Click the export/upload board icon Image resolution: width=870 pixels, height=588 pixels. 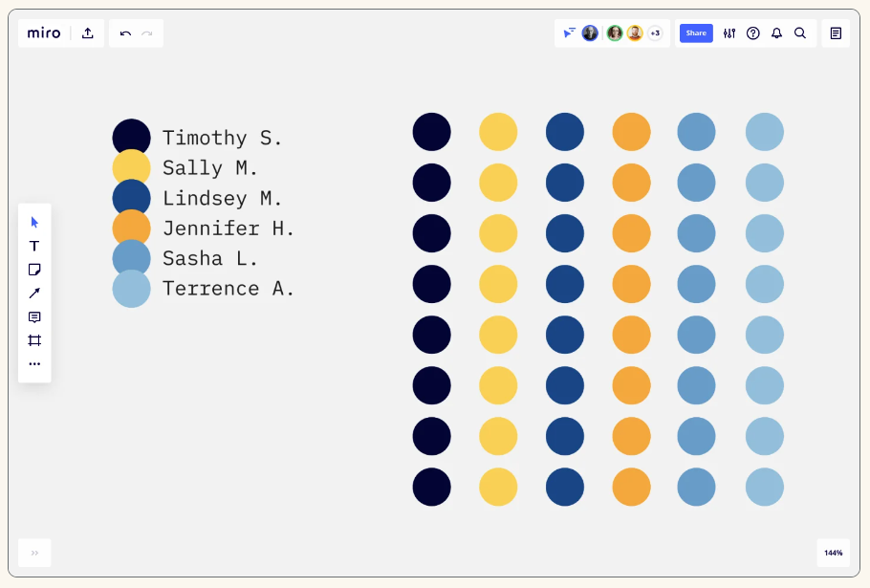pos(88,33)
